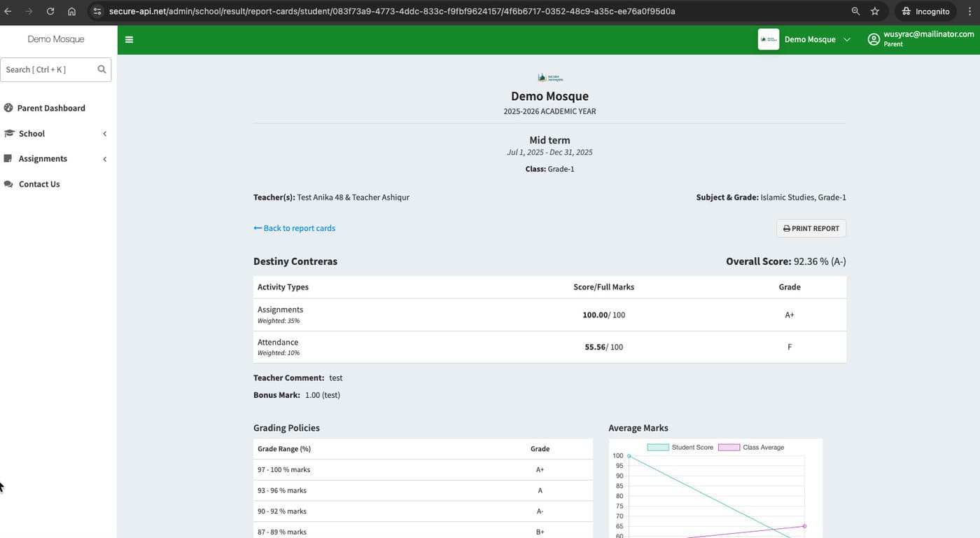Click the Assignments row label

(x=280, y=310)
